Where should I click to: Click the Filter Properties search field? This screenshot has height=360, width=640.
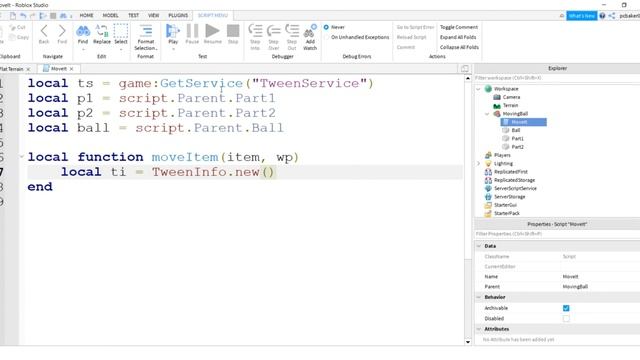coord(557,234)
